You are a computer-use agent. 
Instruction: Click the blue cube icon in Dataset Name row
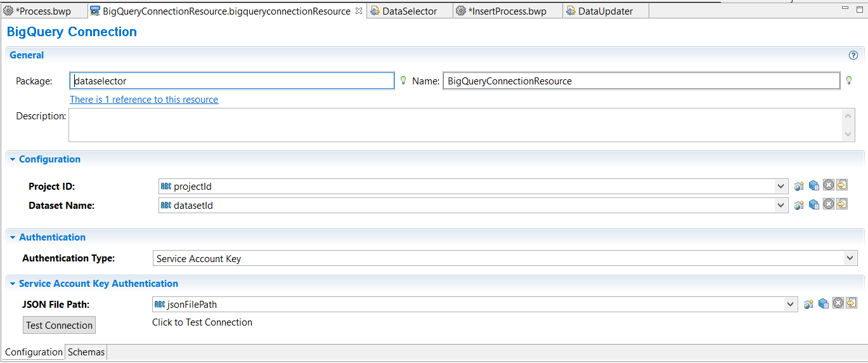click(x=814, y=205)
